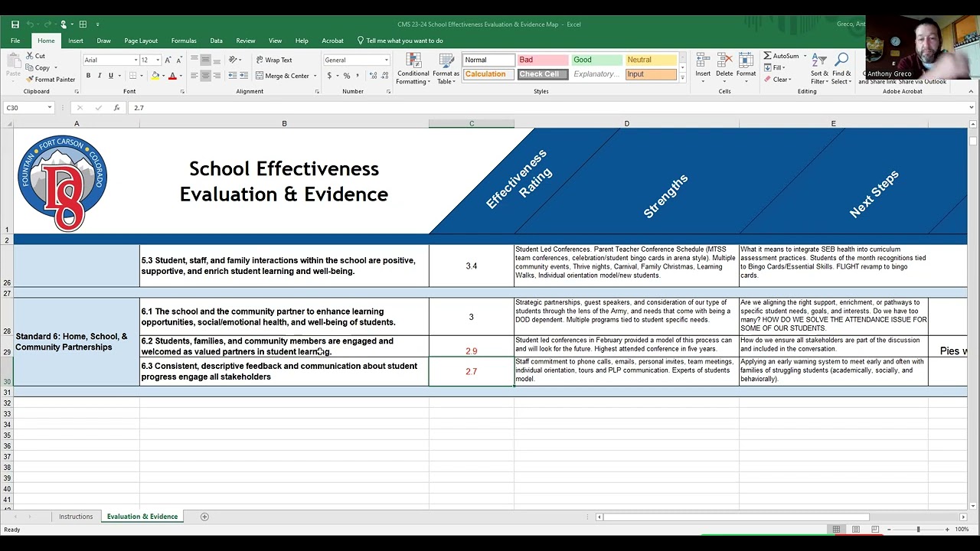980x551 pixels.
Task: Apply the Good cell style
Action: coord(596,60)
